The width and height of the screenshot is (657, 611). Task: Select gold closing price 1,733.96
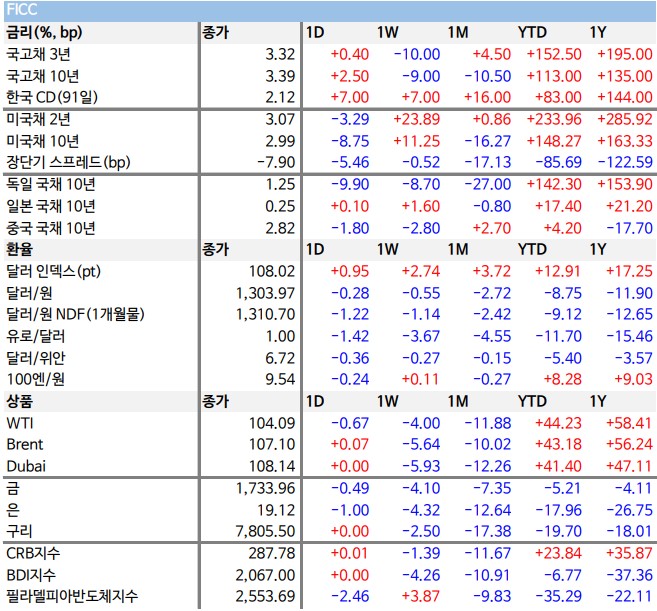[266, 488]
